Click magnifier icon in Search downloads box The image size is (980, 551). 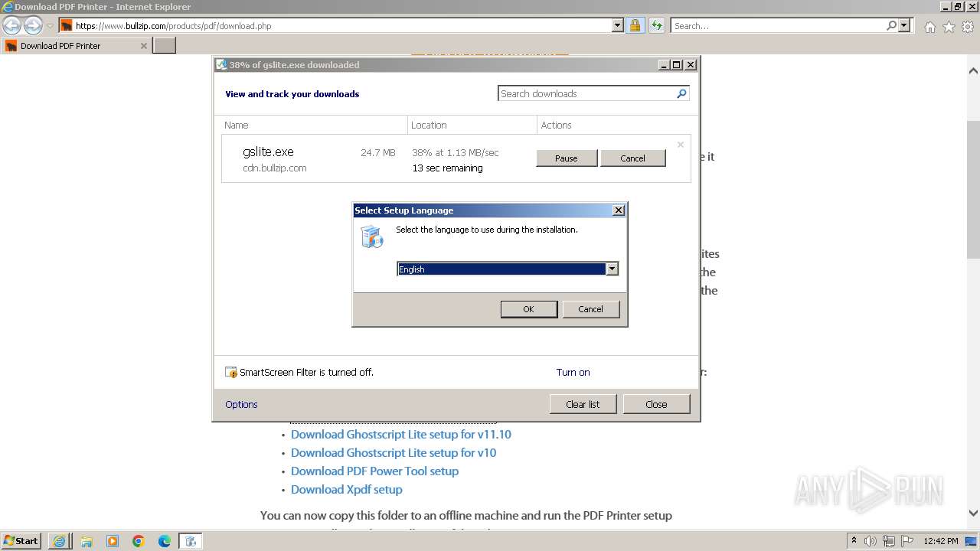tap(681, 93)
